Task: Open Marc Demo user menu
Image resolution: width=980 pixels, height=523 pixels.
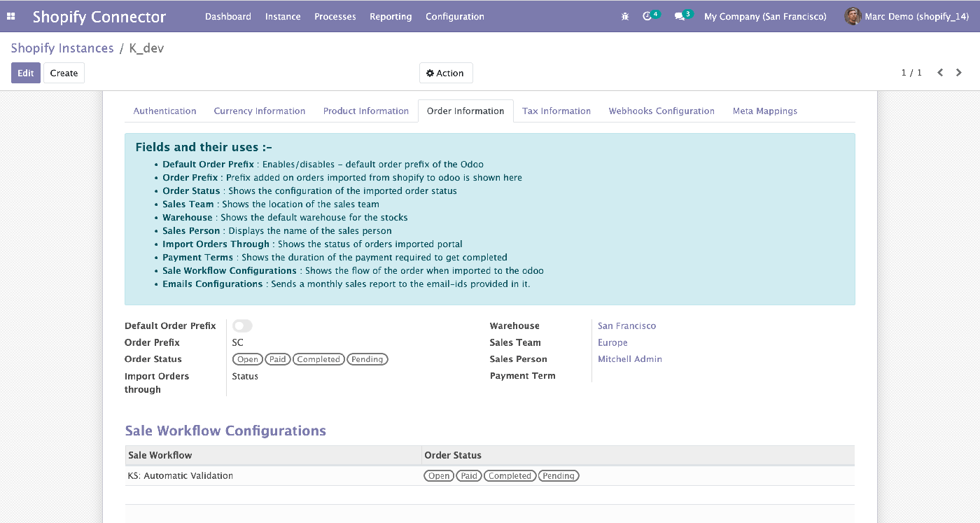Action: [x=906, y=16]
